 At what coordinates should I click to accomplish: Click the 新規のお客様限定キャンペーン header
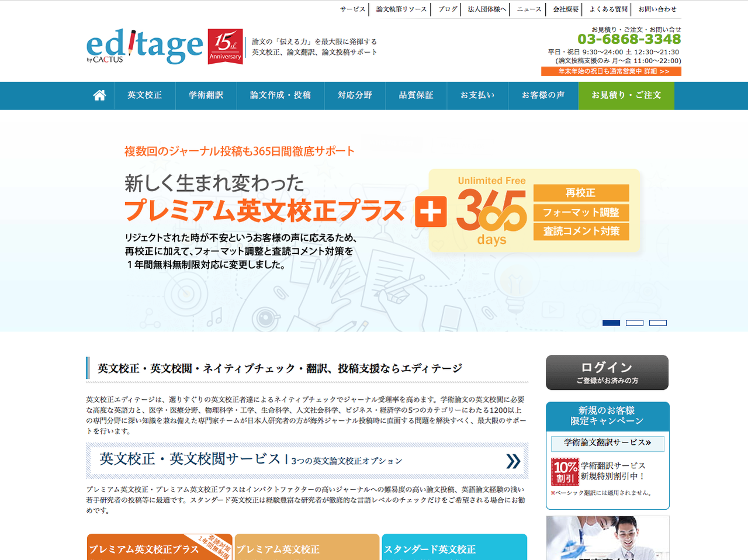tap(608, 416)
